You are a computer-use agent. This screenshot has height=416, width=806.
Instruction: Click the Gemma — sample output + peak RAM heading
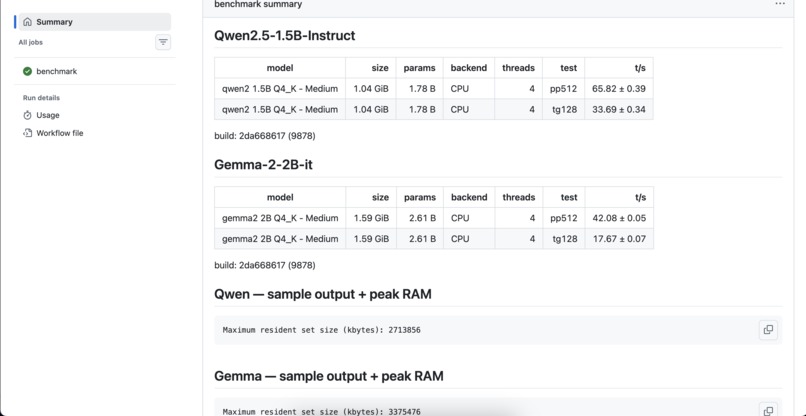[329, 376]
